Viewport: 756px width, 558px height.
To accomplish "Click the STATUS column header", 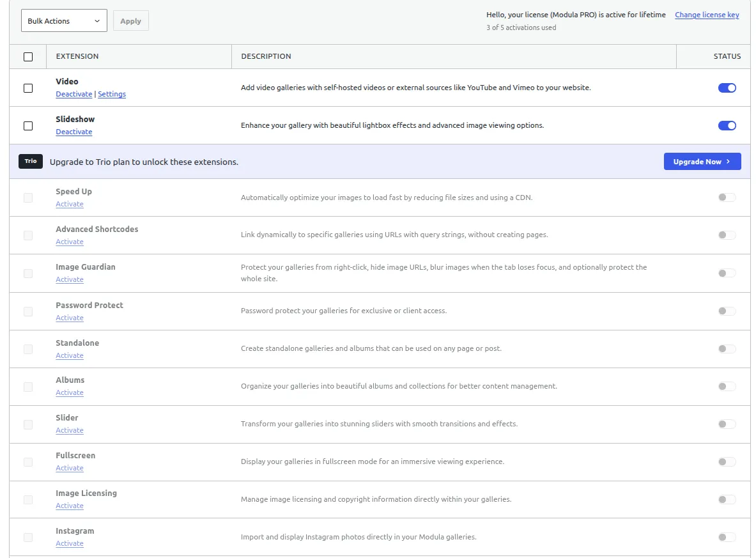I will (727, 56).
